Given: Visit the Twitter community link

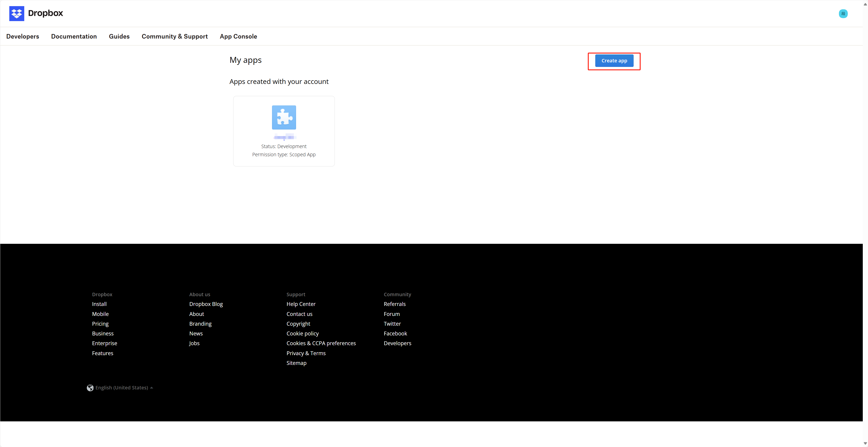Looking at the screenshot, I should pos(392,324).
